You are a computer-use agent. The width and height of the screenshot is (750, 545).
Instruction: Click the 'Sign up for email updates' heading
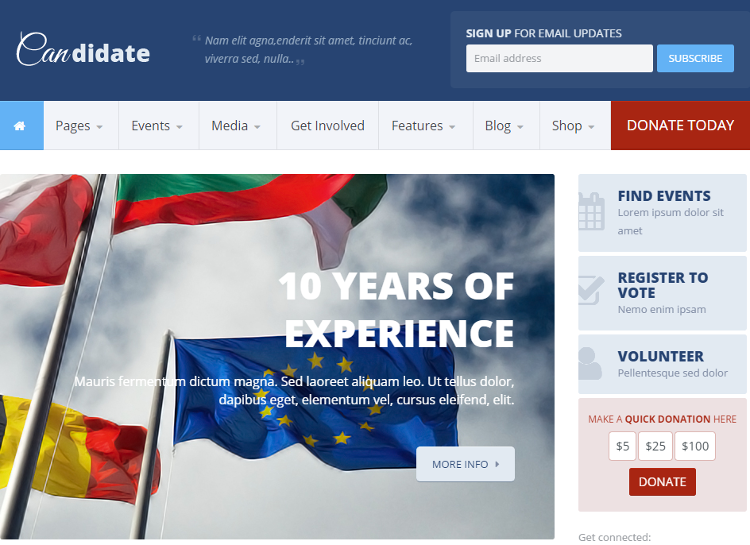pos(544,33)
